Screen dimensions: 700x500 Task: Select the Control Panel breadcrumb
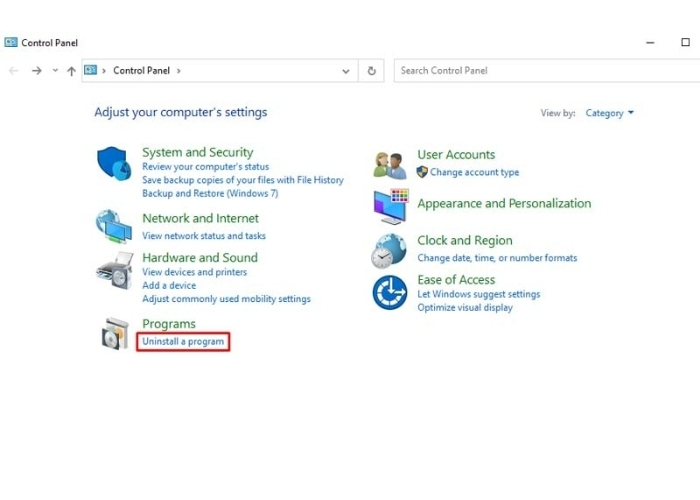tap(142, 71)
